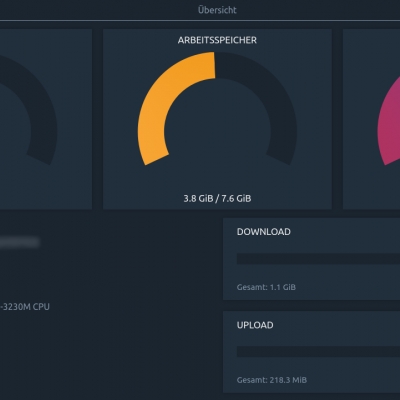The image size is (400, 400).
Task: Select the Gesamt: 218.3 MiB upload total
Action: (272, 380)
